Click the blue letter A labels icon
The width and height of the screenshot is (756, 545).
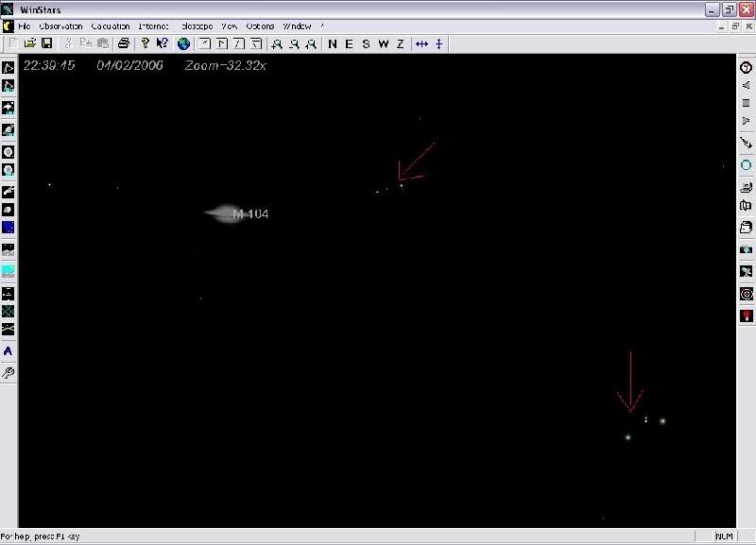pos(9,351)
